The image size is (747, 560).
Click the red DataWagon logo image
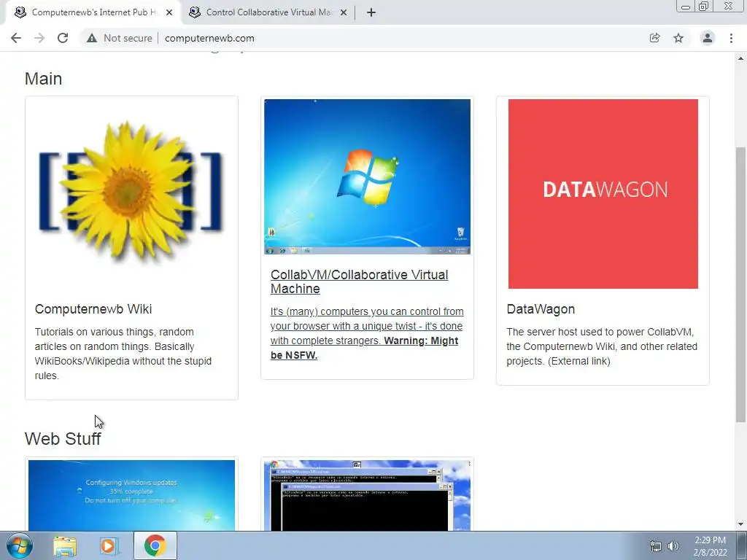click(x=603, y=194)
